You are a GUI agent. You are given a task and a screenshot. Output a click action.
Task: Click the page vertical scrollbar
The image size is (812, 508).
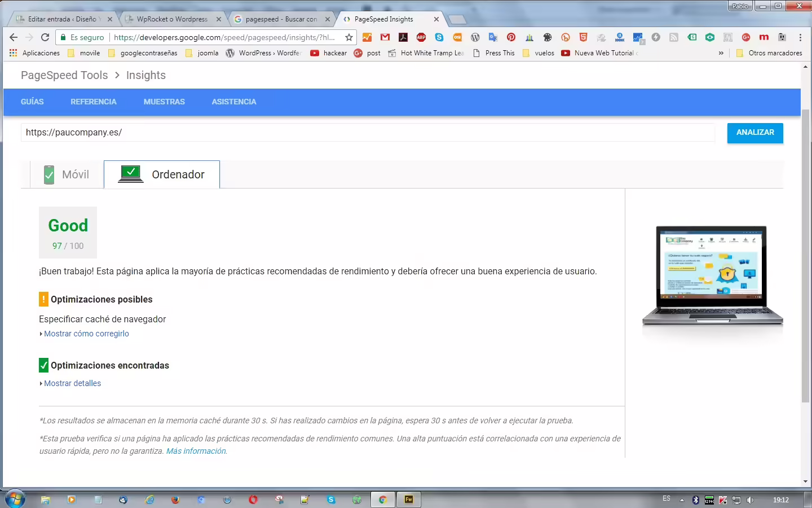click(x=805, y=255)
